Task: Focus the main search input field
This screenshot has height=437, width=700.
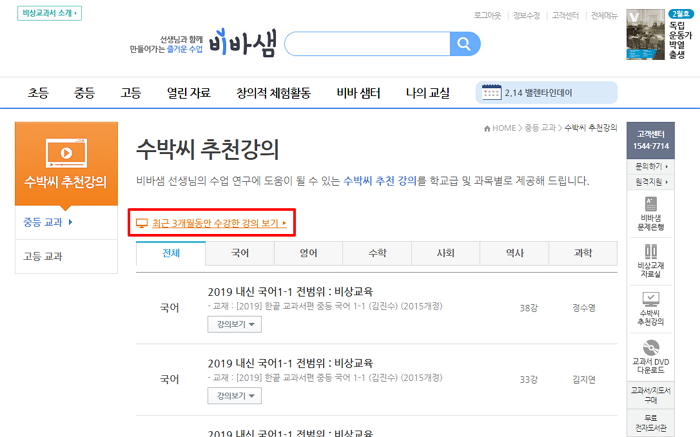Action: coord(367,44)
